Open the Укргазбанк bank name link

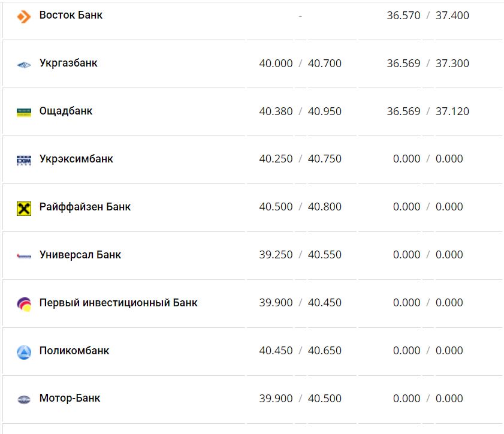68,63
